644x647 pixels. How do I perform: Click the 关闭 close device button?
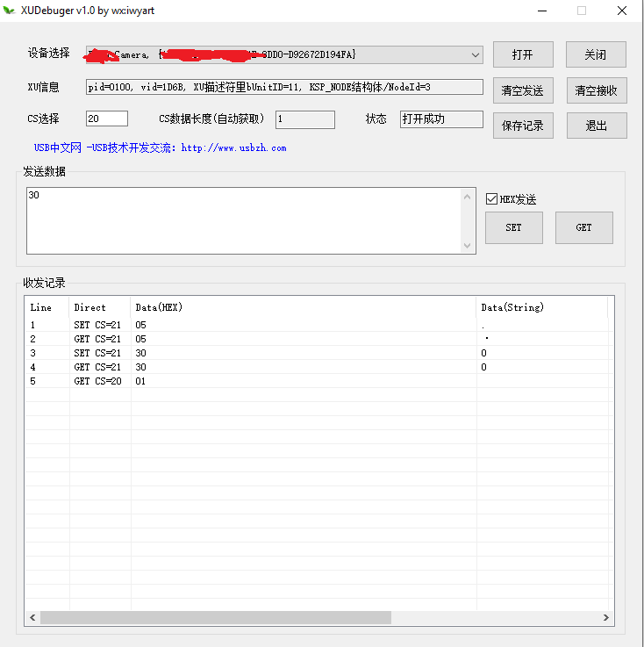pos(596,54)
